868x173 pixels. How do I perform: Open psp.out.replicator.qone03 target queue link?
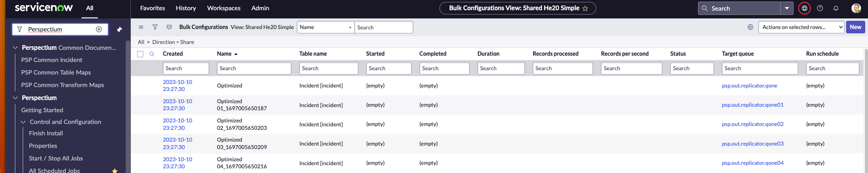coord(752,144)
